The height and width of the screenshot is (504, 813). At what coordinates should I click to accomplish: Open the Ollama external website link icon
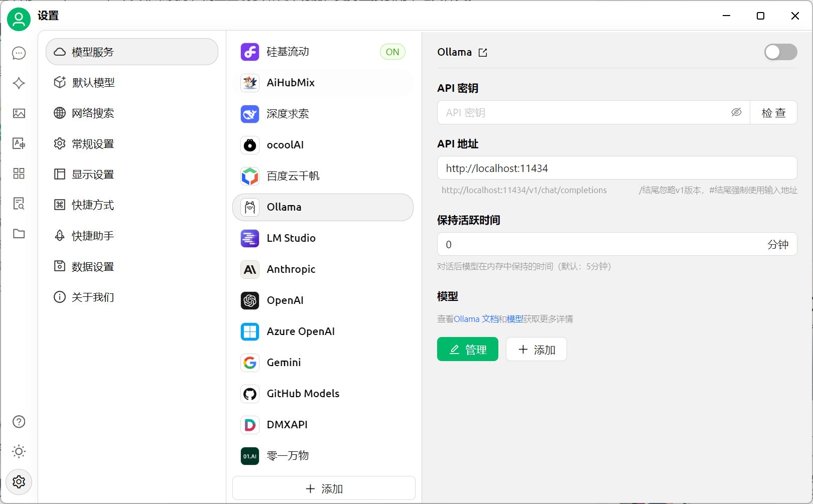point(483,53)
